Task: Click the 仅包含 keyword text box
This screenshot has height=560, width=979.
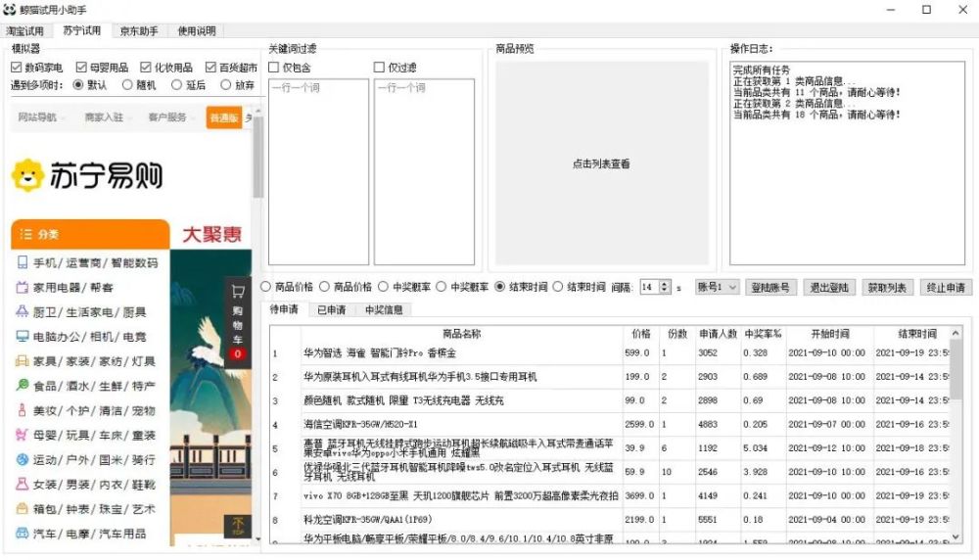Action: (318, 171)
